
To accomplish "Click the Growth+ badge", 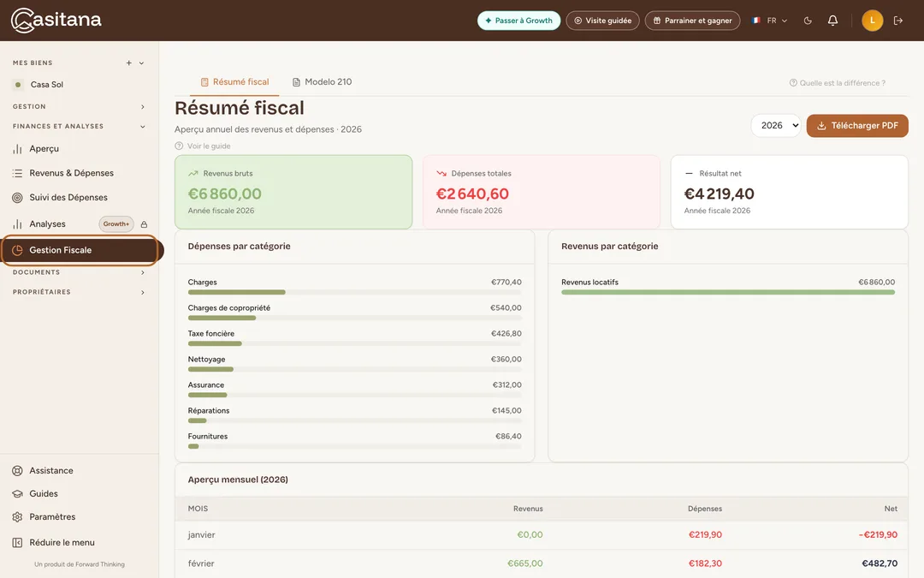I will (116, 224).
